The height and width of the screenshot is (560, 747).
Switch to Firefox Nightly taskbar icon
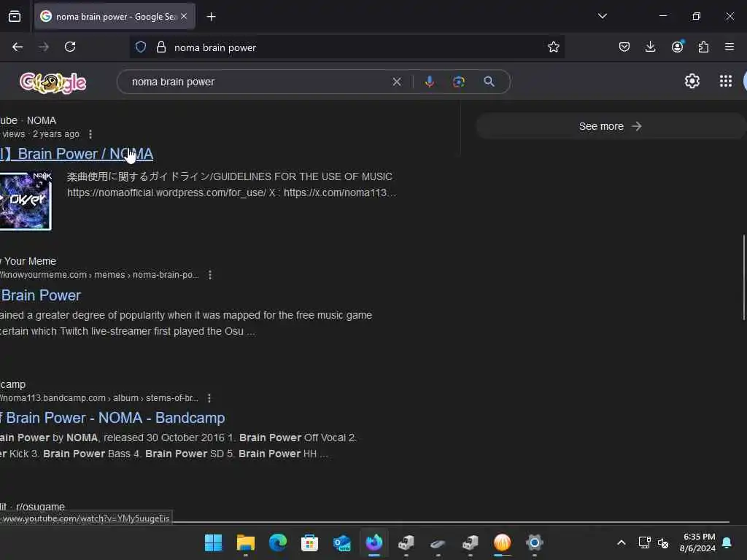point(374,542)
